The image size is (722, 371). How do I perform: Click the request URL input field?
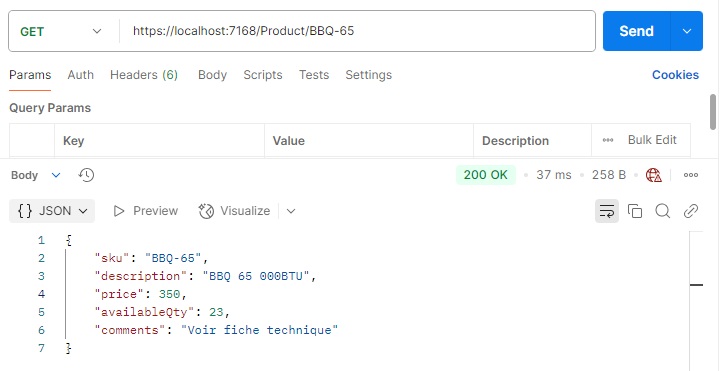point(357,31)
